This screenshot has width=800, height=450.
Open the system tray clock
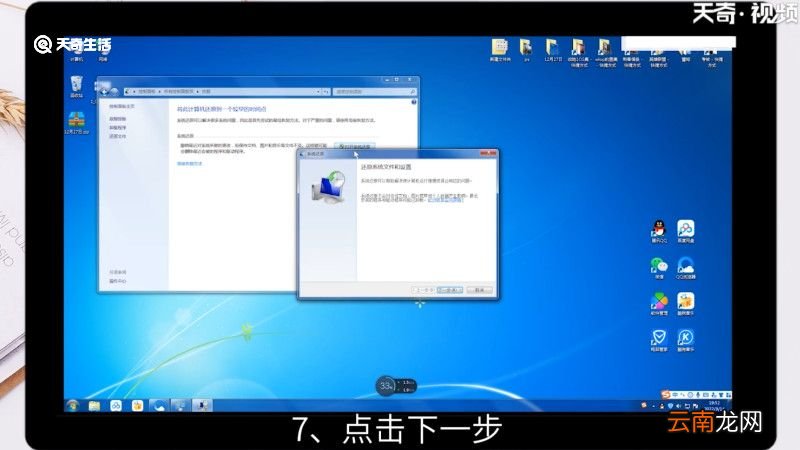(x=714, y=406)
